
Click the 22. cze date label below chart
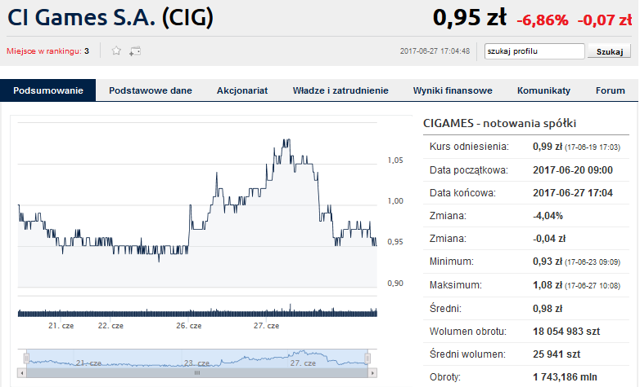(x=111, y=326)
